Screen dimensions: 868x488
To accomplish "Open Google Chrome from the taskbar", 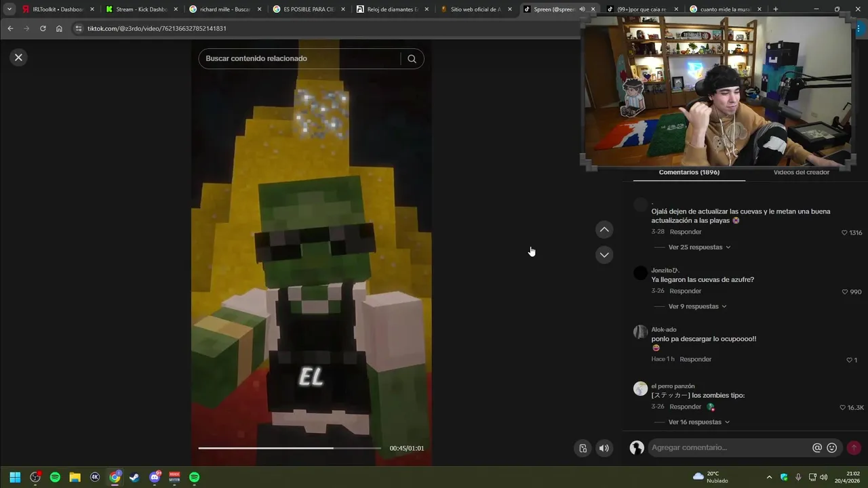I will click(115, 477).
